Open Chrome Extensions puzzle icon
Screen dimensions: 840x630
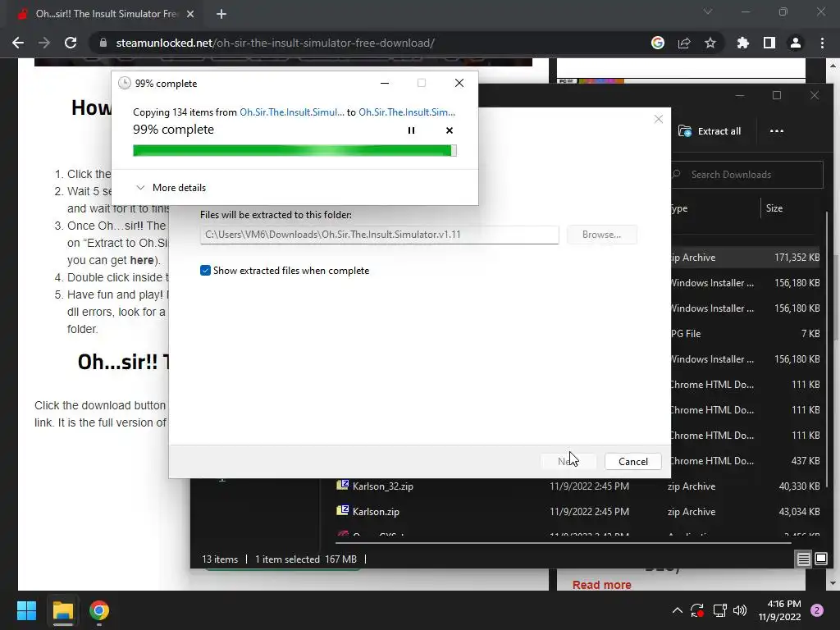pos(743,43)
